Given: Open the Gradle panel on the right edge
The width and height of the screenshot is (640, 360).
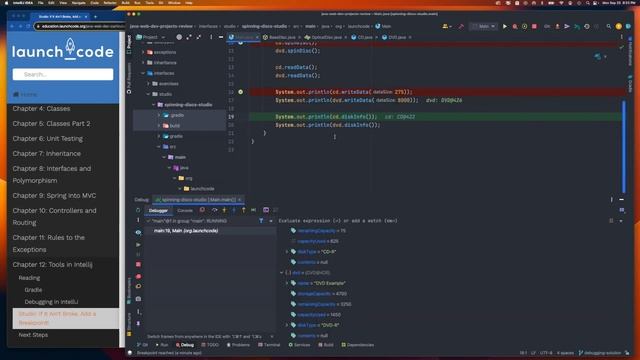Looking at the screenshot, I should 630,83.
